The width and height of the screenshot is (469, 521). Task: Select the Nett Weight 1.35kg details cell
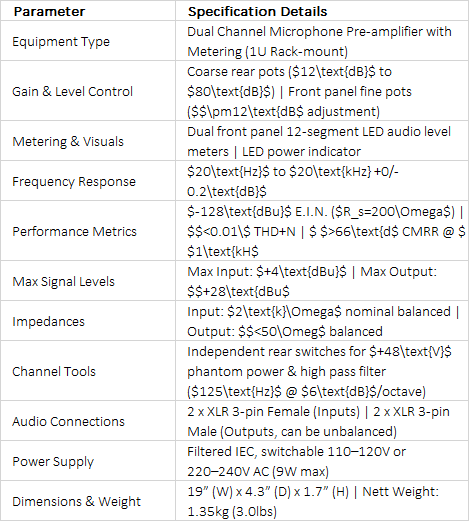pyautogui.click(x=322, y=501)
